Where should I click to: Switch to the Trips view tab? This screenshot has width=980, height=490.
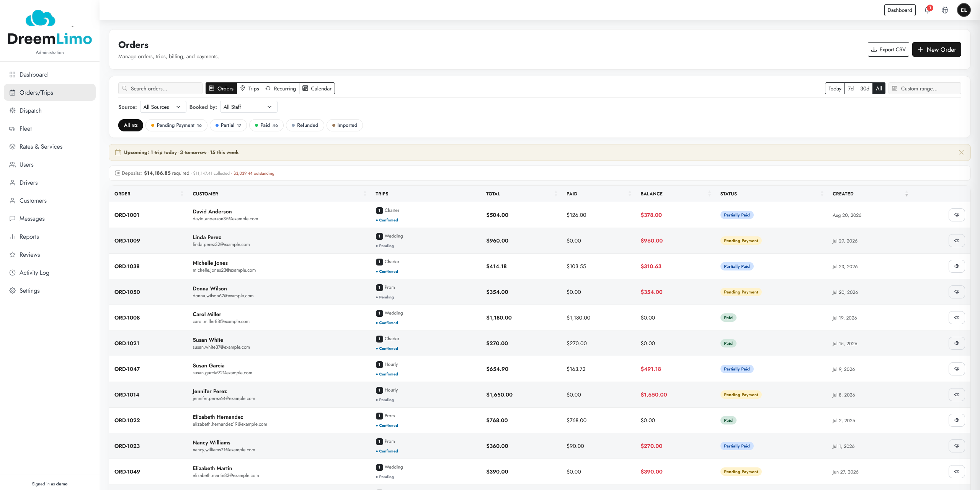pos(249,88)
